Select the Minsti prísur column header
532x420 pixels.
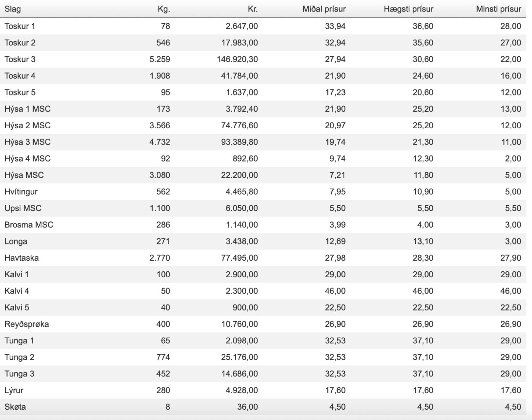[x=498, y=9]
